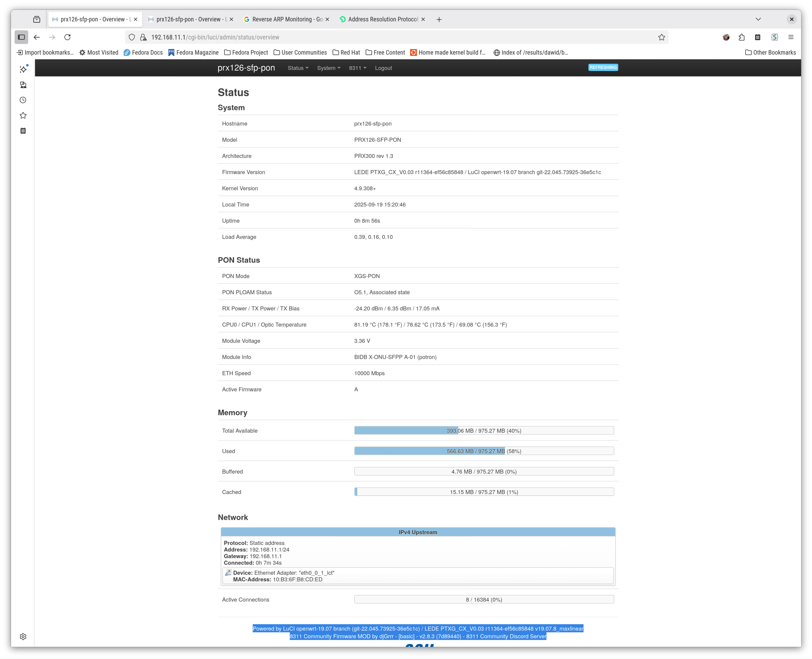The height and width of the screenshot is (659, 812).
Task: Click the Firefox sidebar toggle icon
Action: 22,37
